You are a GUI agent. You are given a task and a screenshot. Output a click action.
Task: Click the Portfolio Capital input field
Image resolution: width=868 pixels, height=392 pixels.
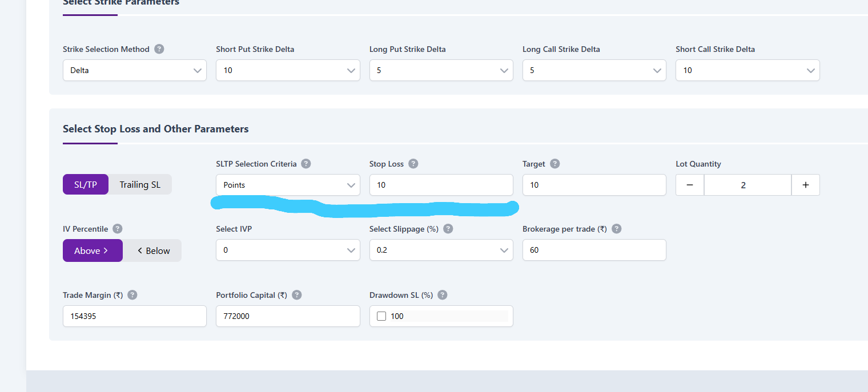click(x=288, y=316)
